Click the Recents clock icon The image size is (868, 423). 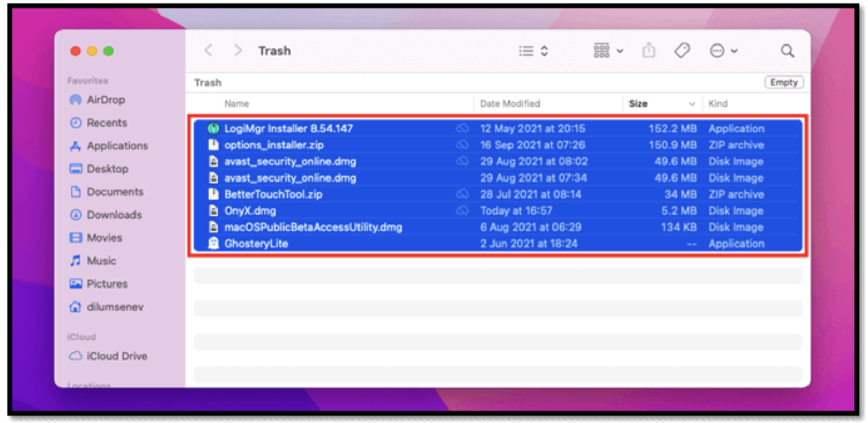pos(76,123)
